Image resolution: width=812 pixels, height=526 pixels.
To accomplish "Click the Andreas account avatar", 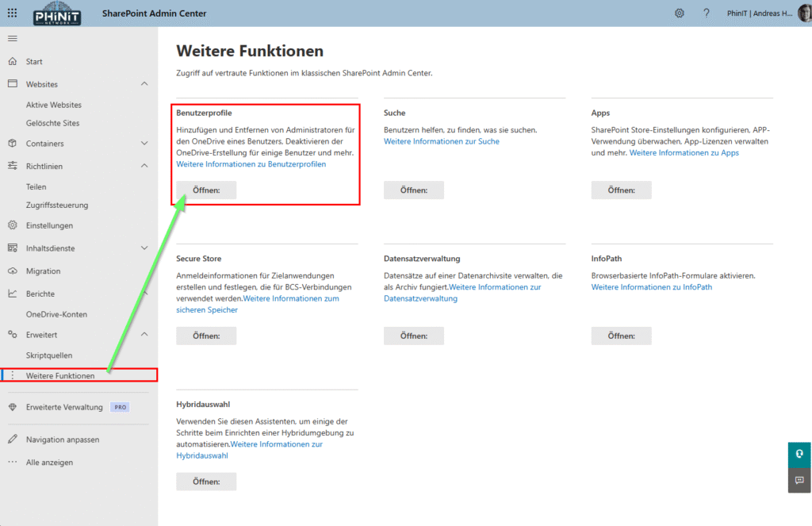I will click(x=802, y=13).
